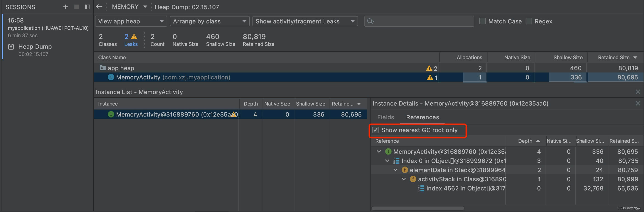Uncheck Show nearest GC root only

[375, 130]
